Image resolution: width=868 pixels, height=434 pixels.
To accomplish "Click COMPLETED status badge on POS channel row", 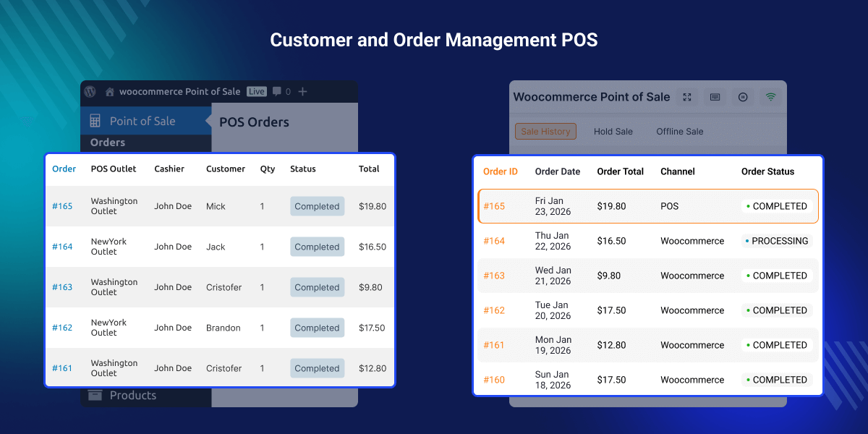I will [776, 206].
